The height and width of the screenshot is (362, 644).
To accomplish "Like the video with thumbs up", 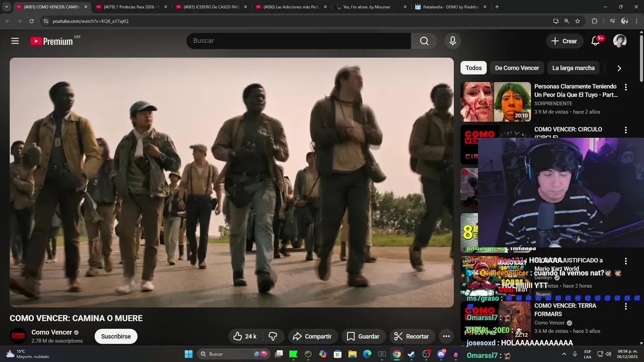I will (x=245, y=336).
